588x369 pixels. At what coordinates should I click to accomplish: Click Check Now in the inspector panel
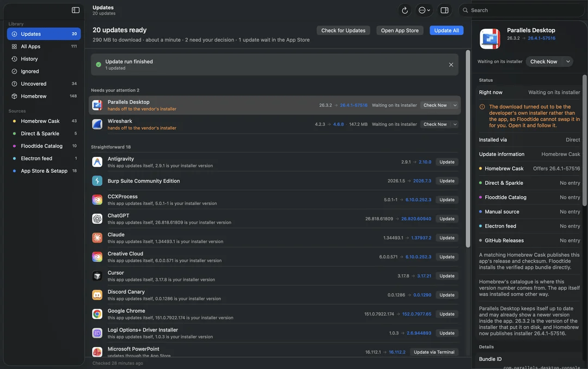(x=543, y=62)
